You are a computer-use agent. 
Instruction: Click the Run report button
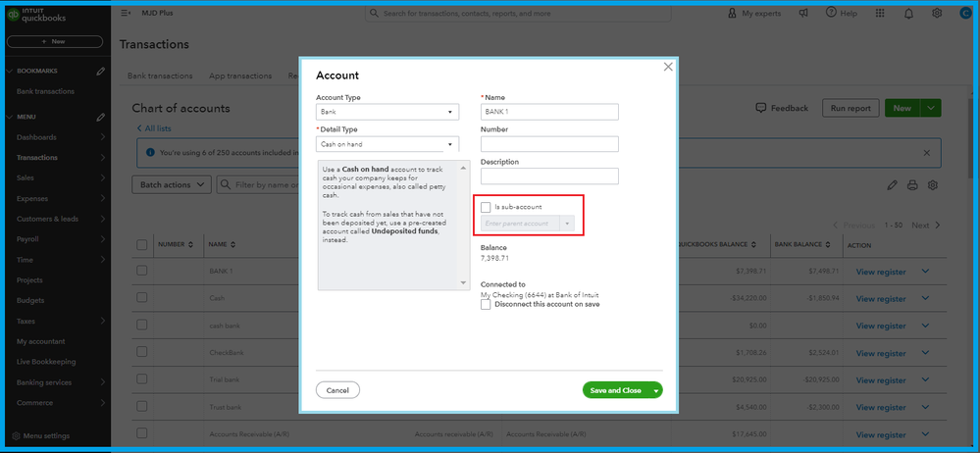coord(851,108)
